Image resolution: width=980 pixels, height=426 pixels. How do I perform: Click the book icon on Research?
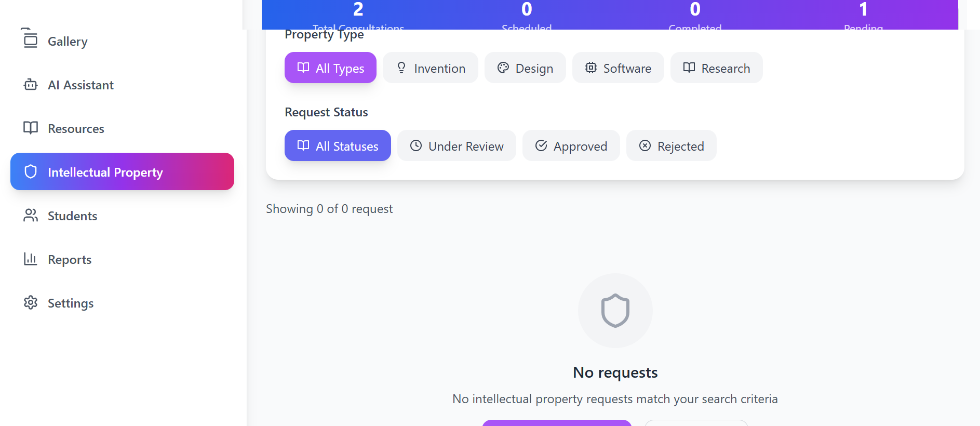(689, 68)
